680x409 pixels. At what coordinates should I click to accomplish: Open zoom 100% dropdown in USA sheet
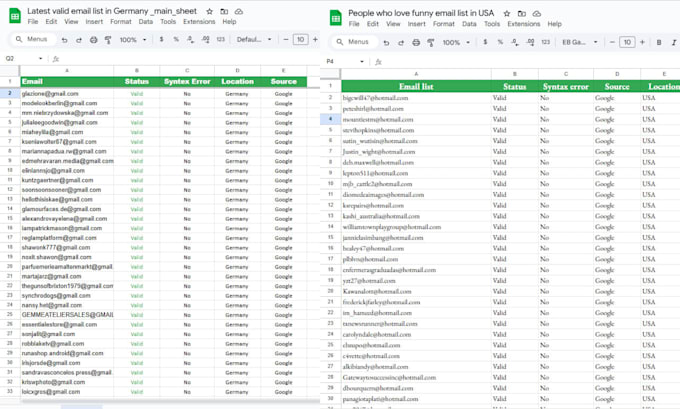pyautogui.click(x=456, y=42)
